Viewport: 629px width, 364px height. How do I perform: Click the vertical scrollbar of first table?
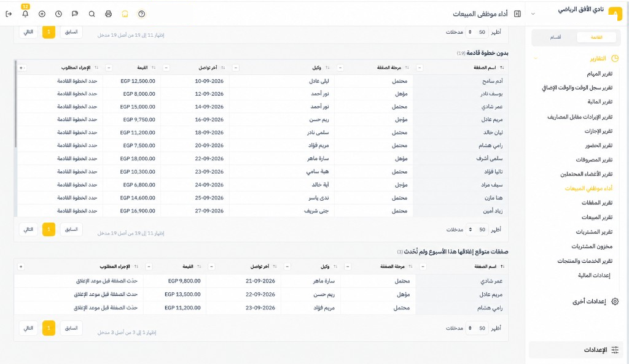15,104
